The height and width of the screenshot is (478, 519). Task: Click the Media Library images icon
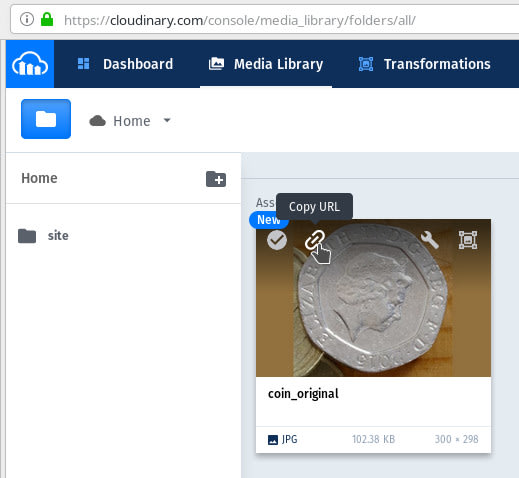pyautogui.click(x=216, y=64)
